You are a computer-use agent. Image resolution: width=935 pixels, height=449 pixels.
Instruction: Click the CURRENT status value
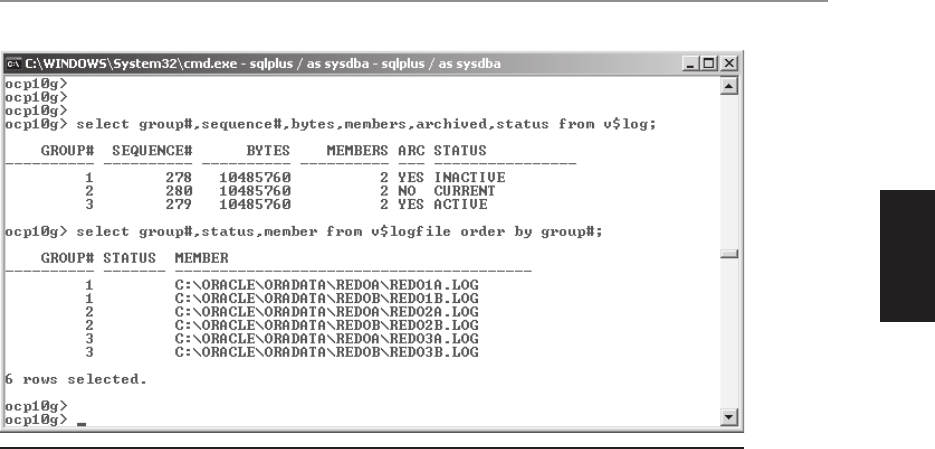(x=465, y=191)
